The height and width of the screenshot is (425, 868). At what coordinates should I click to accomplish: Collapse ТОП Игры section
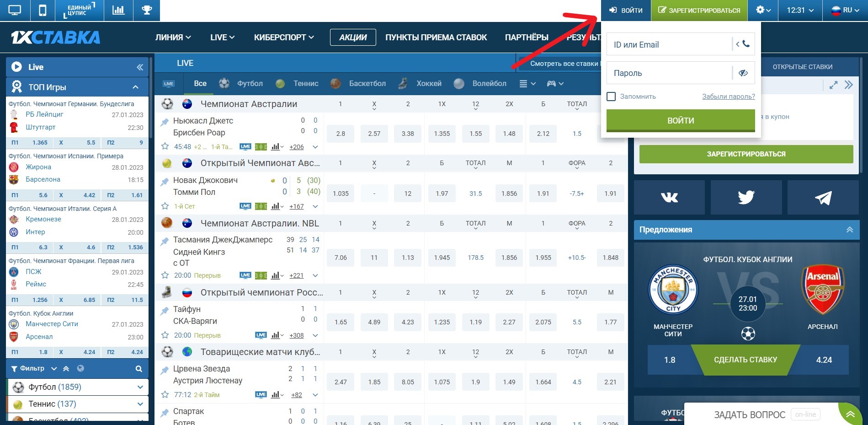click(x=136, y=87)
